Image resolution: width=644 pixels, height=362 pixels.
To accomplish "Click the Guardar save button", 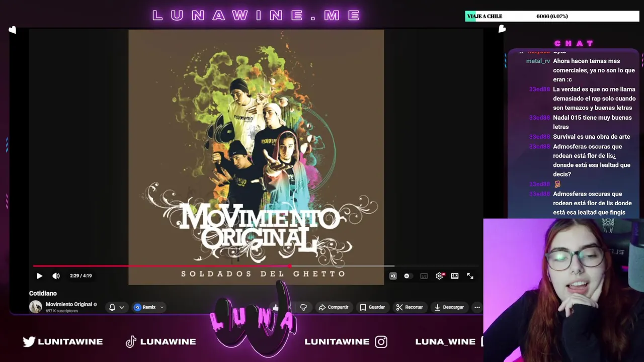I will coord(372,307).
